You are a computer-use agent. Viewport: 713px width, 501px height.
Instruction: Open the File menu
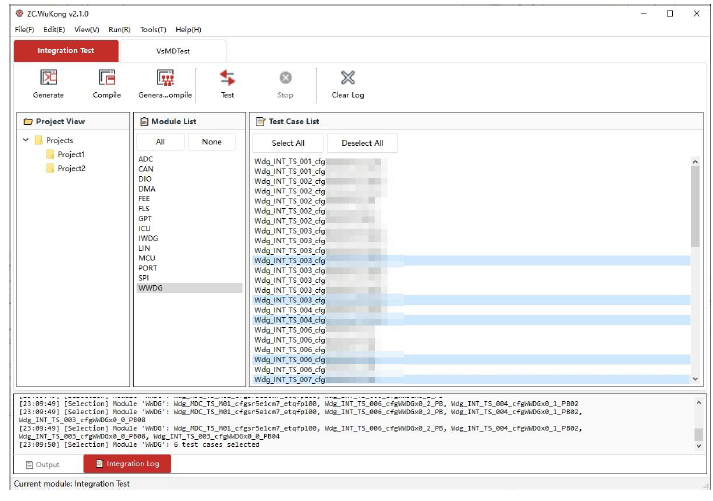[x=24, y=30]
